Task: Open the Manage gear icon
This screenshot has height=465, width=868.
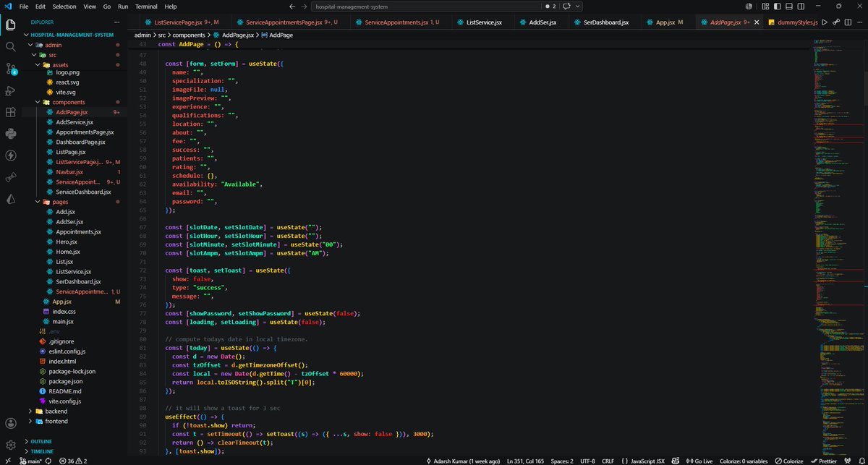Action: click(x=11, y=444)
